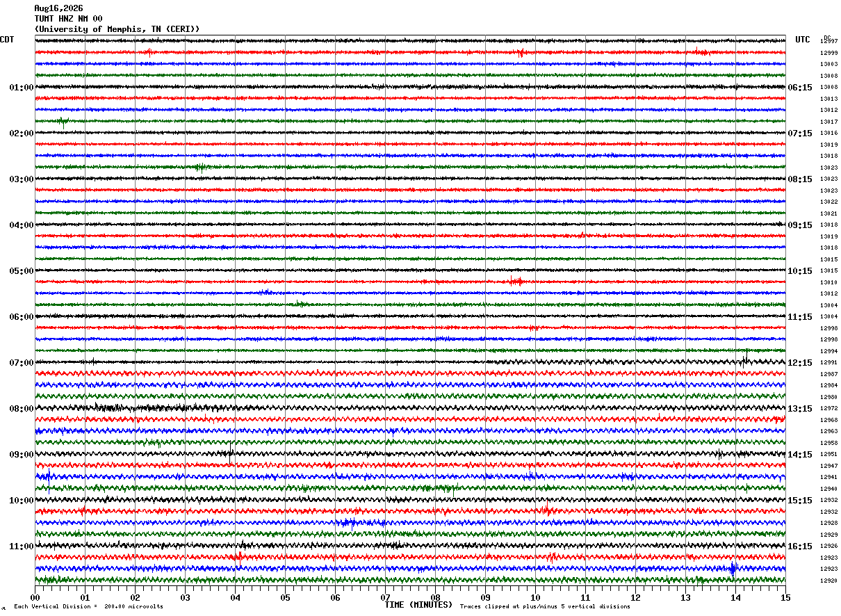Select the 05:00 CDT row label
The image size is (841, 616).
click(x=22, y=271)
